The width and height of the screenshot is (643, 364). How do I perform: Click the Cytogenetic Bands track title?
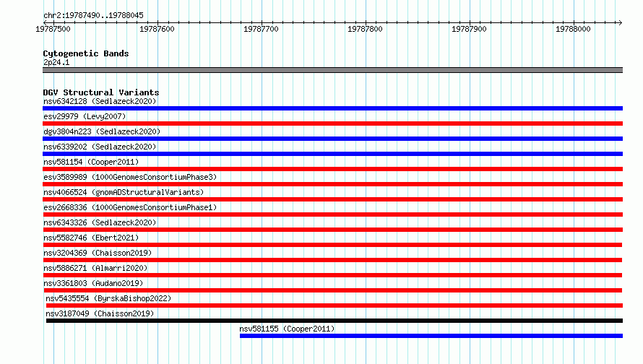86,53
